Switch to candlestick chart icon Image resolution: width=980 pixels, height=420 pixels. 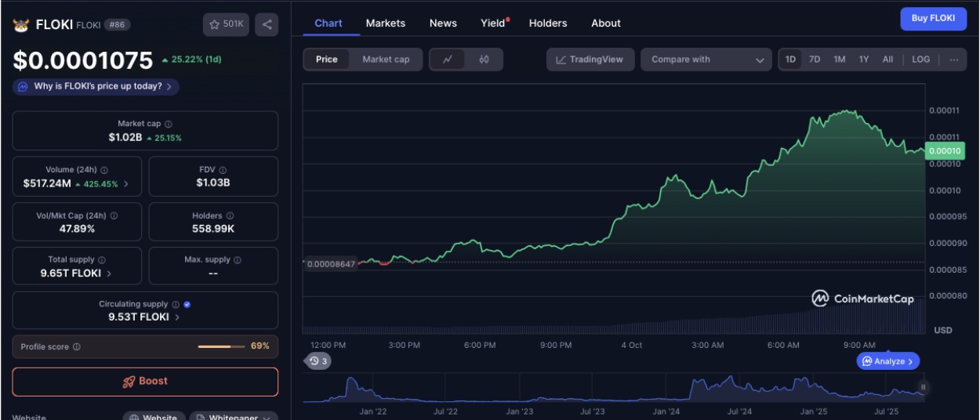tap(484, 60)
